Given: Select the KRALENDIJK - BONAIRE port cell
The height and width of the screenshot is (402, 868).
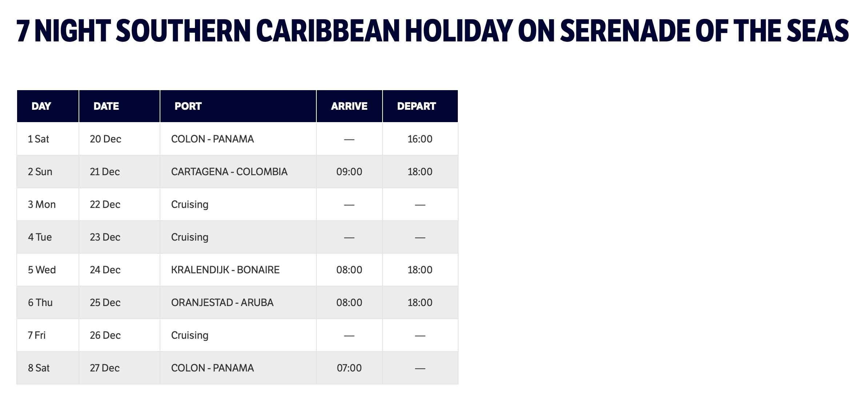Looking at the screenshot, I should tap(225, 270).
